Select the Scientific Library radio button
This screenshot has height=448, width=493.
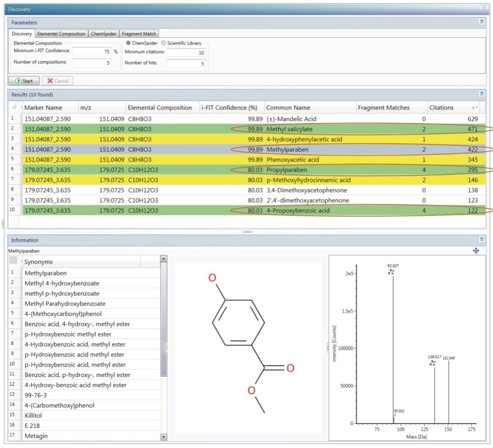(x=164, y=43)
